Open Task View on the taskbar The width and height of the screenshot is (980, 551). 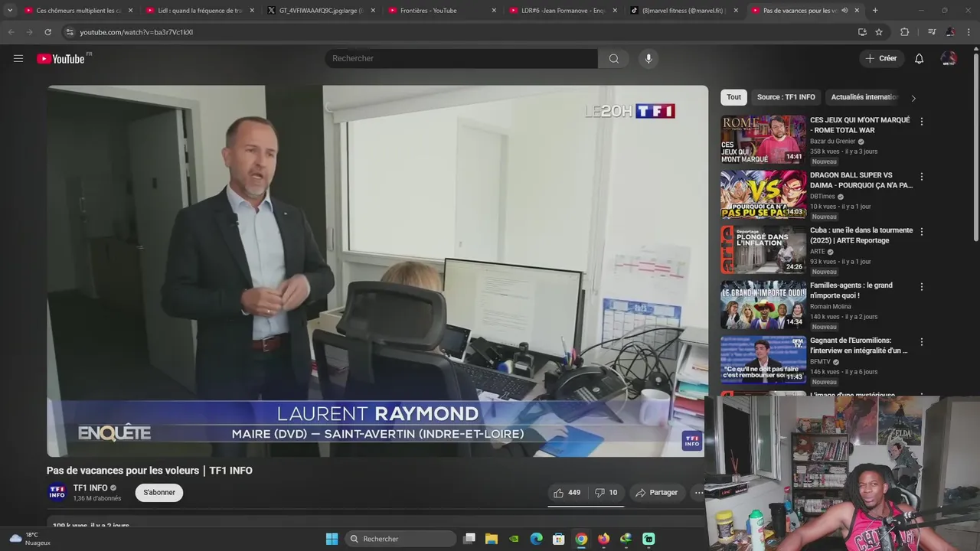point(469,539)
